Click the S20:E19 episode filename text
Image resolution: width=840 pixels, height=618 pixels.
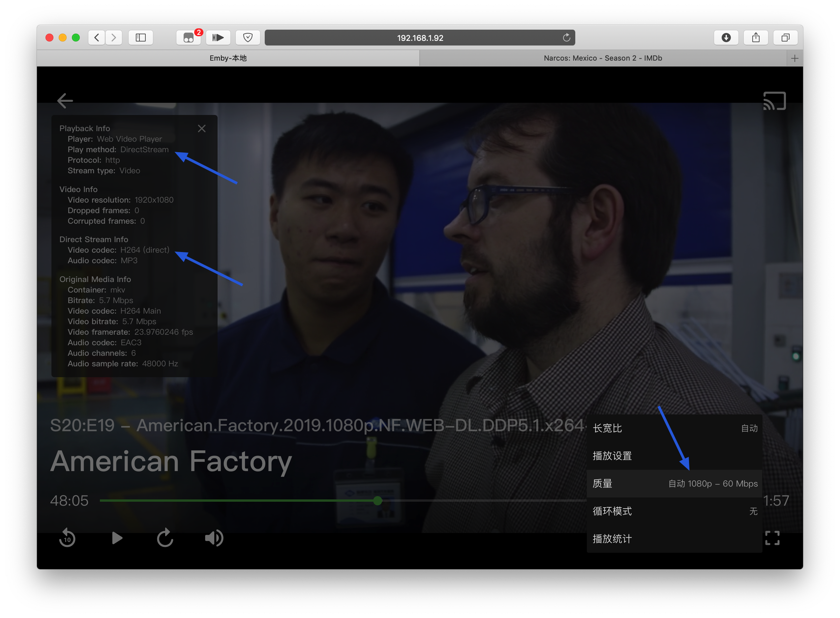click(x=317, y=425)
